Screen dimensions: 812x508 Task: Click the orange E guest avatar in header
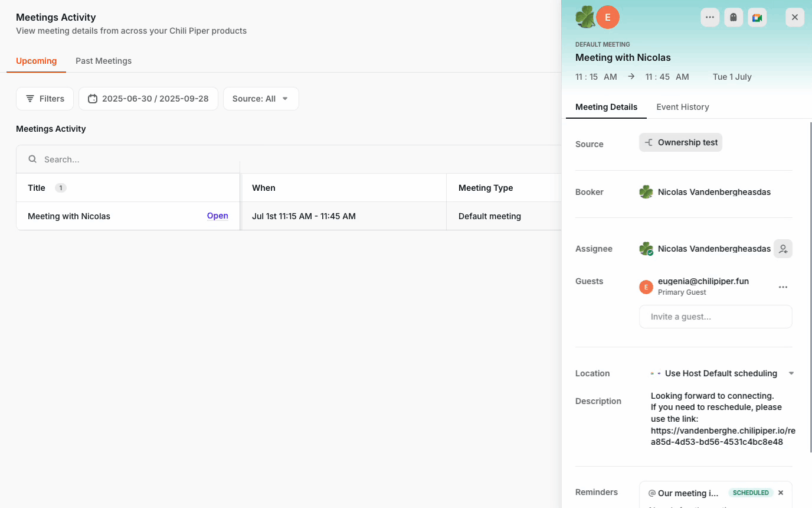click(607, 17)
